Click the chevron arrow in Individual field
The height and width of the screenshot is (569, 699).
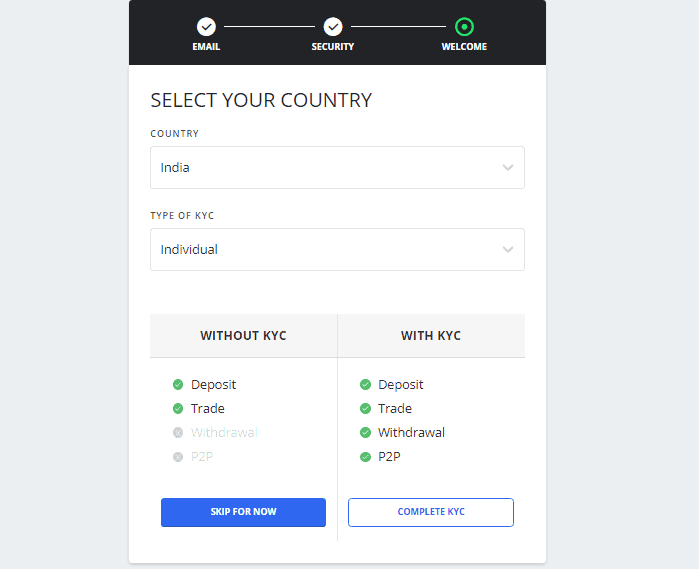pyautogui.click(x=508, y=250)
